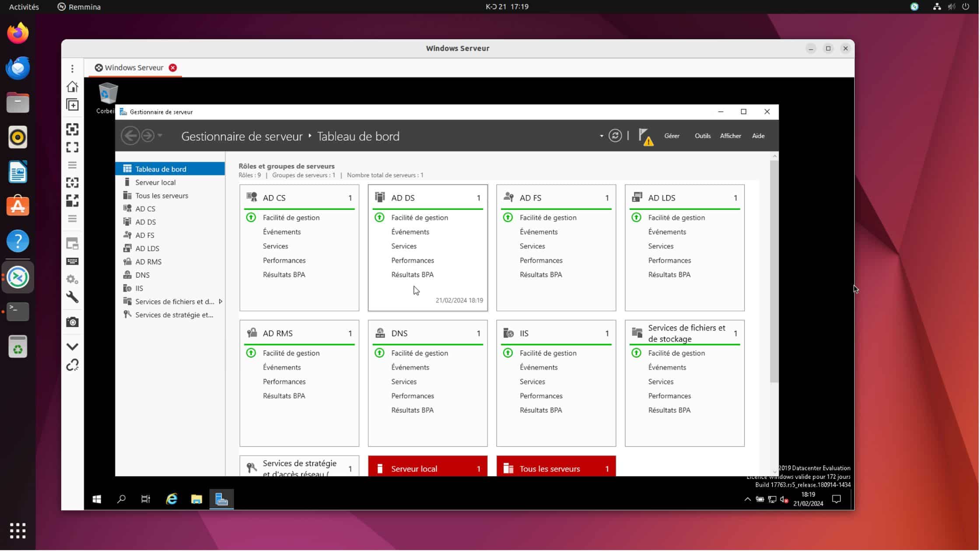Viewport: 980px width, 551px height.
Task: Select Serveur local in sidebar
Action: pos(170,182)
